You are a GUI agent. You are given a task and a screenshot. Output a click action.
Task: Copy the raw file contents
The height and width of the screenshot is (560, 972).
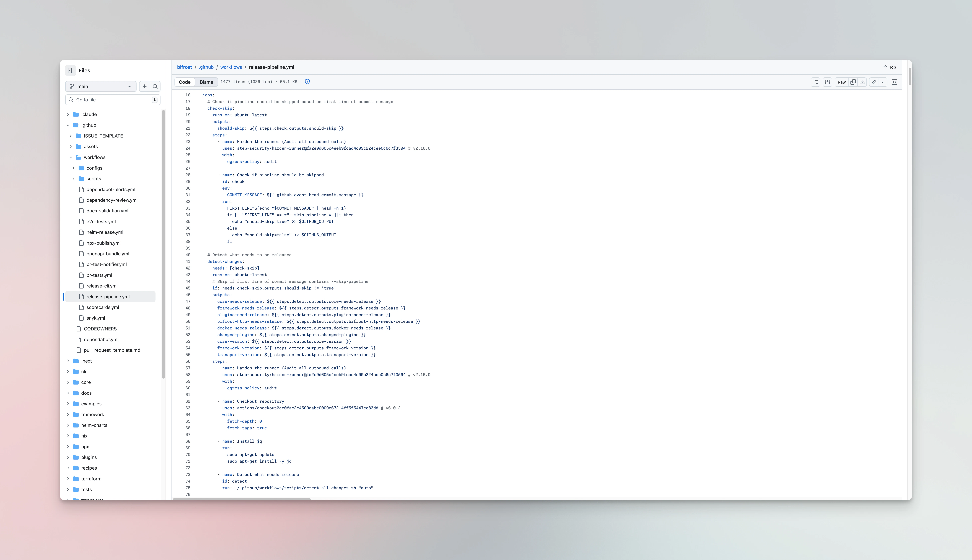pyautogui.click(x=853, y=82)
